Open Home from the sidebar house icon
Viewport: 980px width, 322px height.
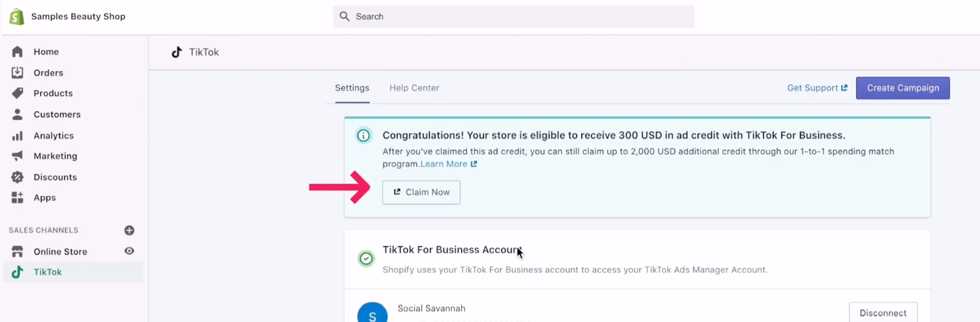pos(17,52)
